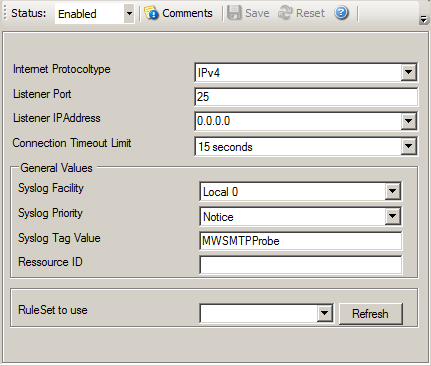Viewport: 431px width, 366px height.
Task: Open the Internet Protocoltype dropdown arrow
Action: [x=409, y=72]
